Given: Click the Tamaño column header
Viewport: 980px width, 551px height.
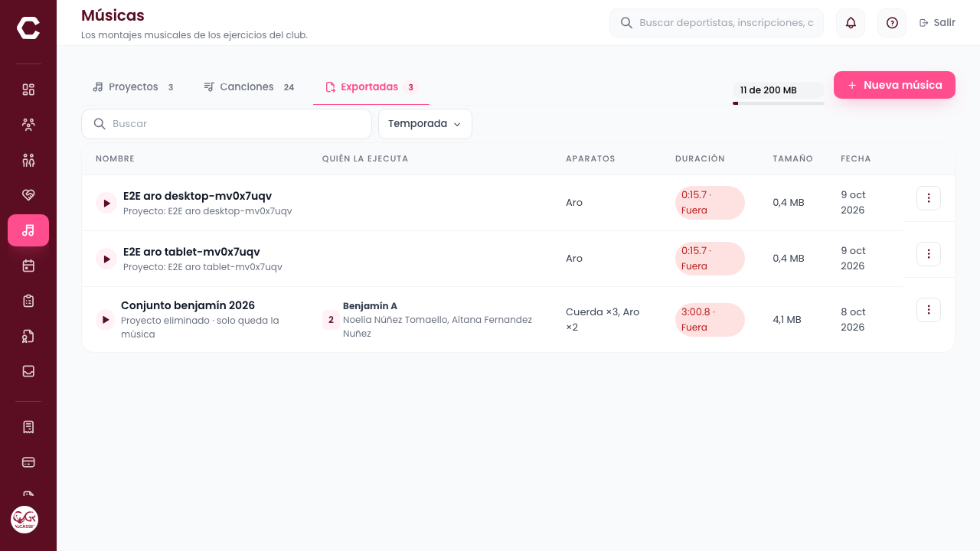Looking at the screenshot, I should (792, 159).
